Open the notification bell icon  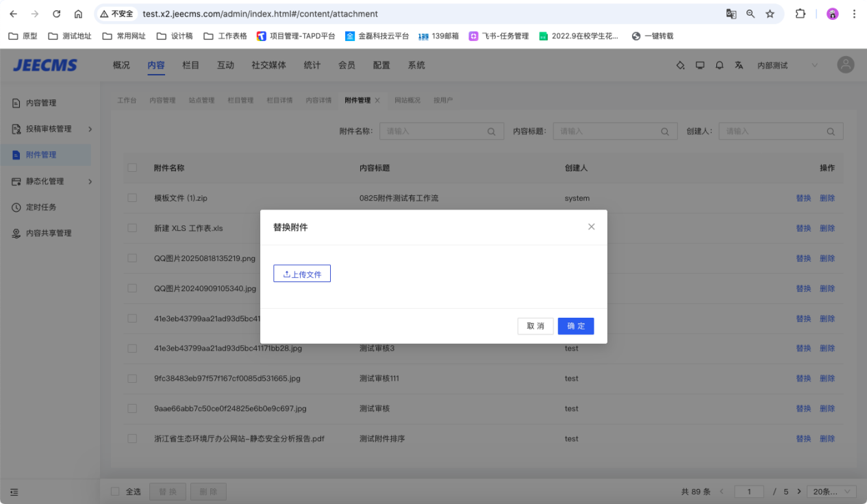[x=719, y=65]
